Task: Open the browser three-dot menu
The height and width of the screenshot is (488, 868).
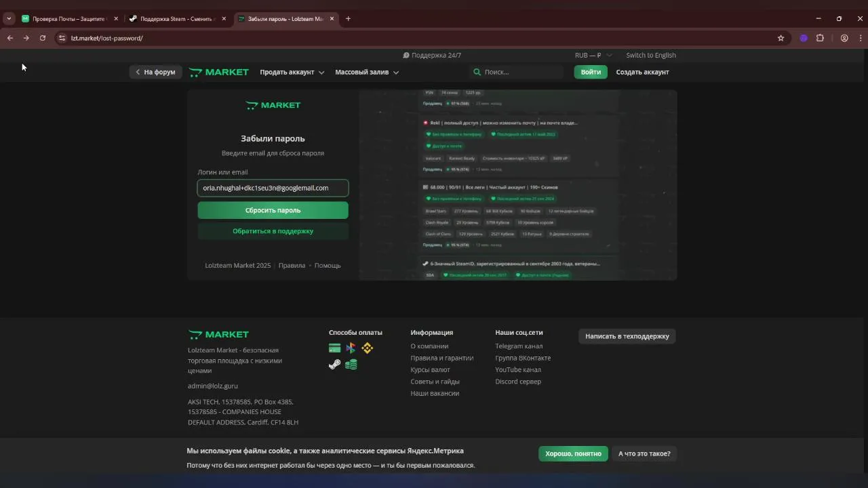Action: pos(861,38)
